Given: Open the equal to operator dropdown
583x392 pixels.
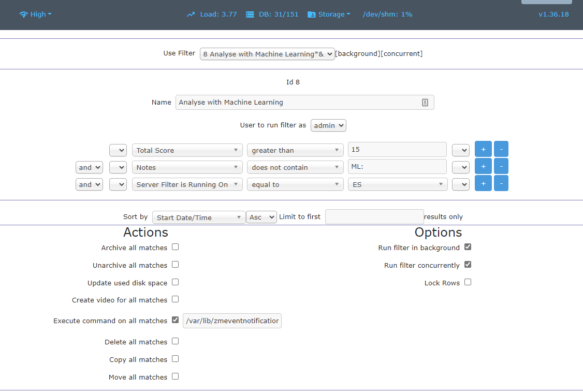Looking at the screenshot, I should [295, 184].
